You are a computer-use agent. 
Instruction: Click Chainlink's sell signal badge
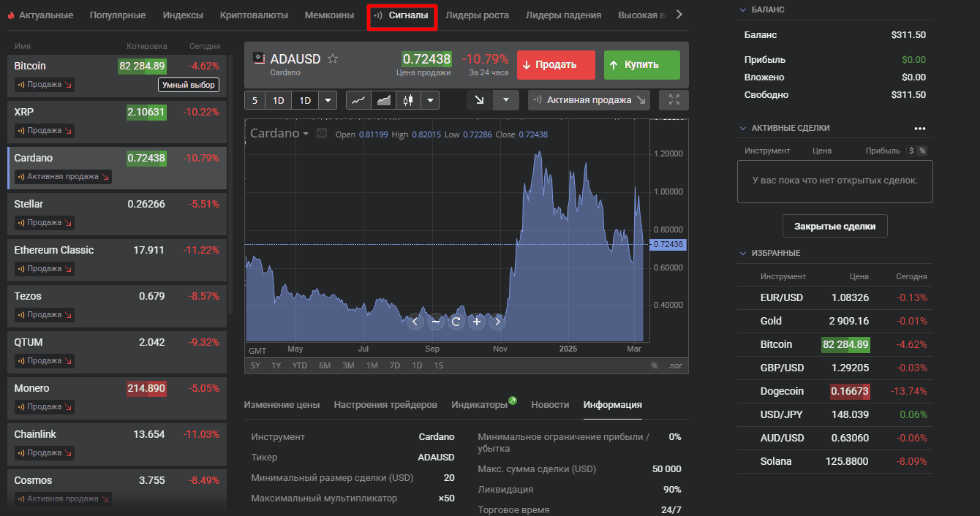point(45,453)
